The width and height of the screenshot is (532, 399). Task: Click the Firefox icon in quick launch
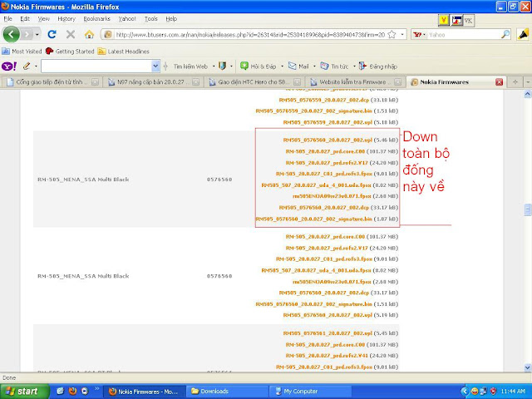(72, 392)
